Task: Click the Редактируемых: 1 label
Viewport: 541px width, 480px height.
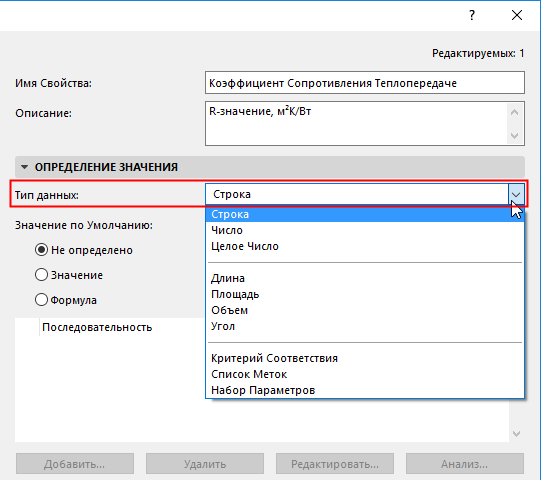Action: [478, 53]
